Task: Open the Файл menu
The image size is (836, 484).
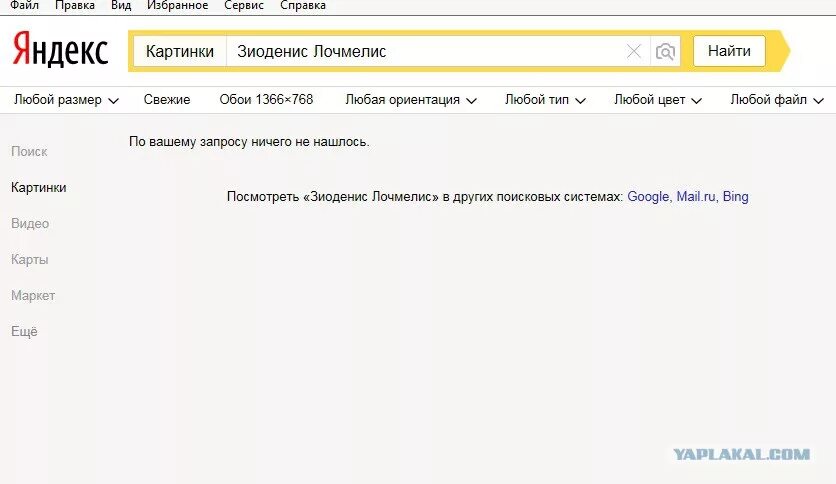Action: 25,6
